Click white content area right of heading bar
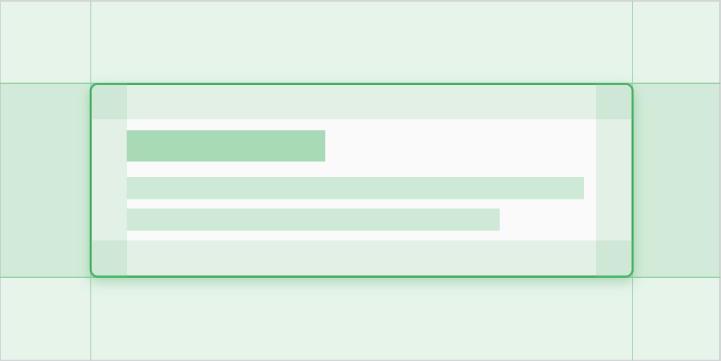The height and width of the screenshot is (361, 721). coord(460,146)
